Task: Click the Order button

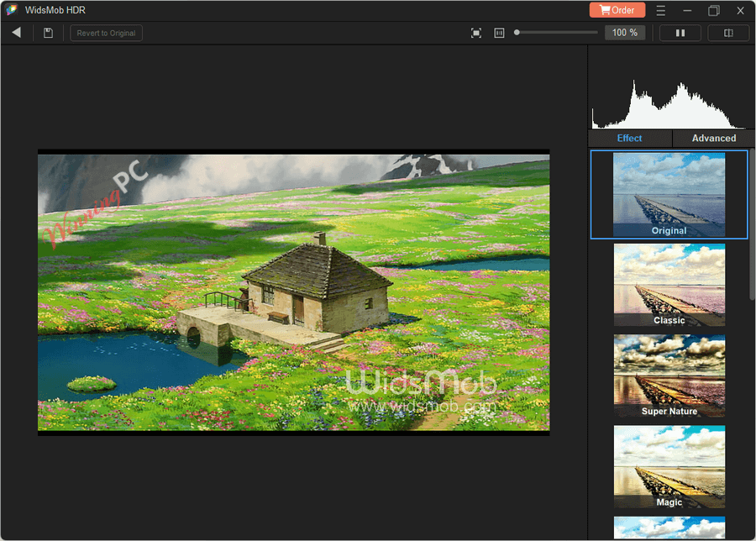Action: 617,9
